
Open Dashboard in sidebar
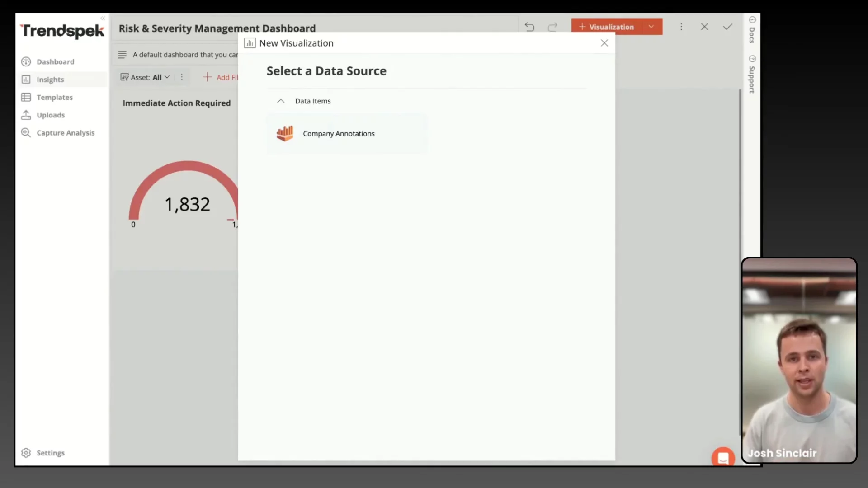point(55,62)
